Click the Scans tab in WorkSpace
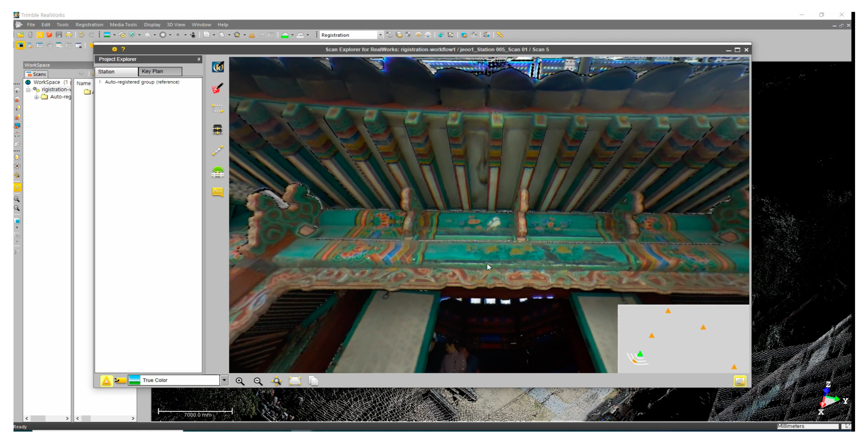The height and width of the screenshot is (444, 868). 36,74
